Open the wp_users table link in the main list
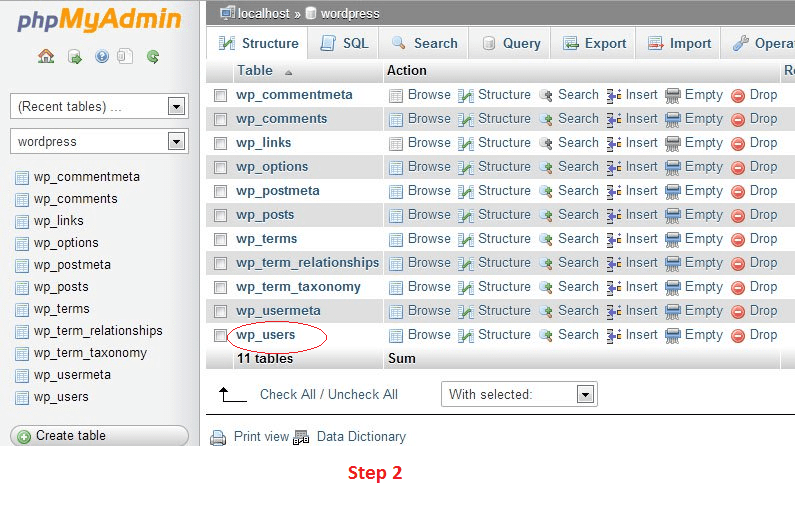This screenshot has width=795, height=505. 265,335
